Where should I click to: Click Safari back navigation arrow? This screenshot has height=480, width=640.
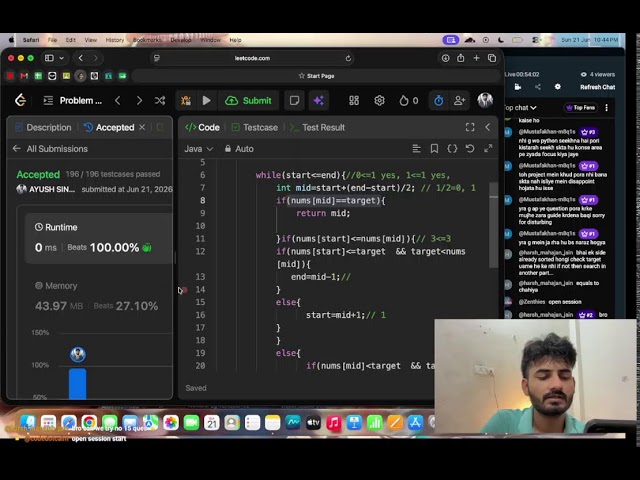pyautogui.click(x=81, y=58)
